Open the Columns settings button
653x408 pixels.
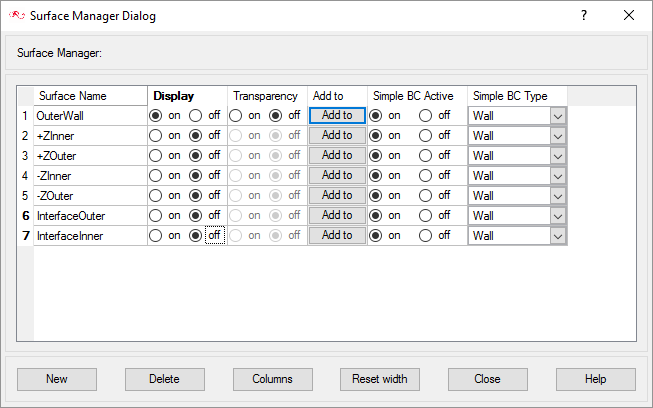tap(273, 379)
